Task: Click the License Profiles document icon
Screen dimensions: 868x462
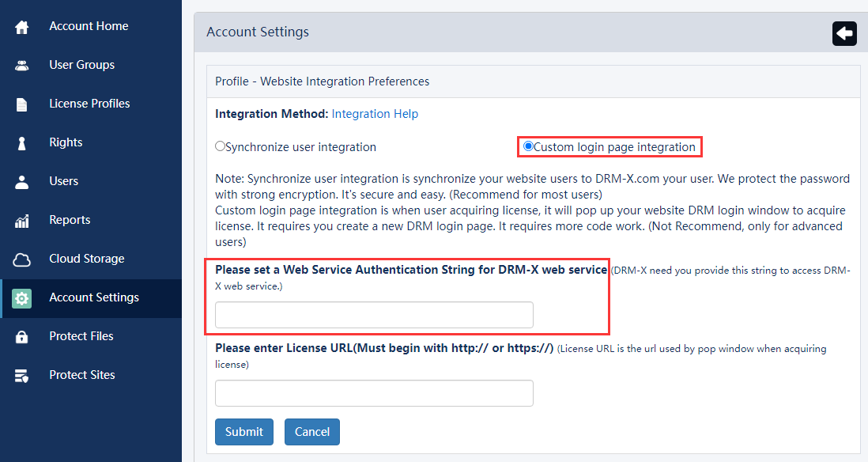Action: point(21,103)
